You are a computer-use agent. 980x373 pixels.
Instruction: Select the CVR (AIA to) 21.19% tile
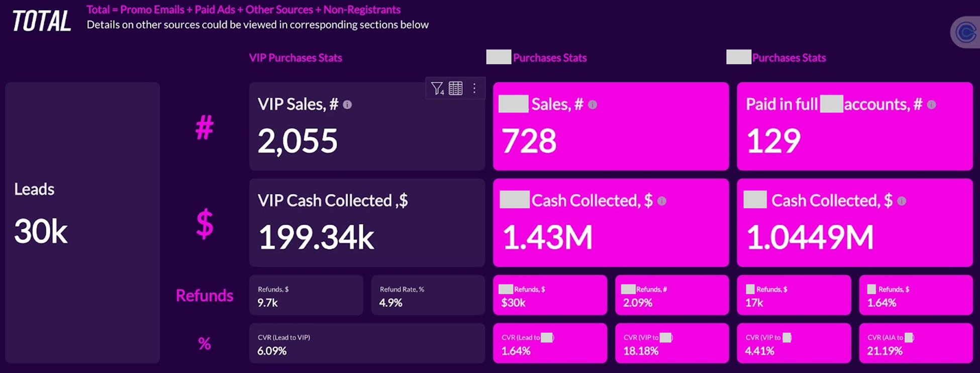point(915,343)
